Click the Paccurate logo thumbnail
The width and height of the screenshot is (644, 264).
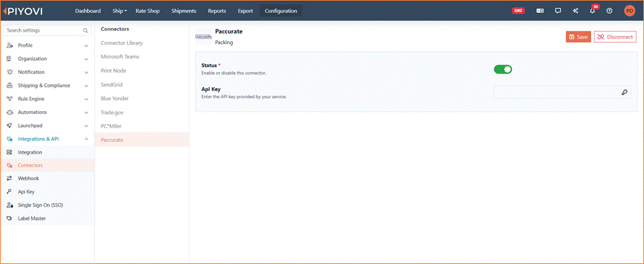203,36
